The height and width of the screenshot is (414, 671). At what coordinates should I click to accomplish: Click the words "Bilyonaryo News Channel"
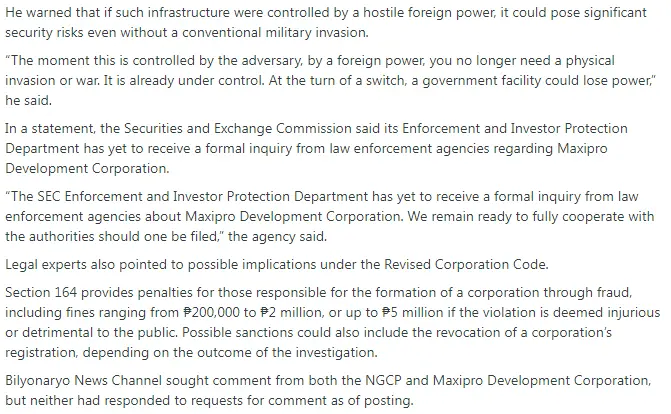(x=83, y=380)
